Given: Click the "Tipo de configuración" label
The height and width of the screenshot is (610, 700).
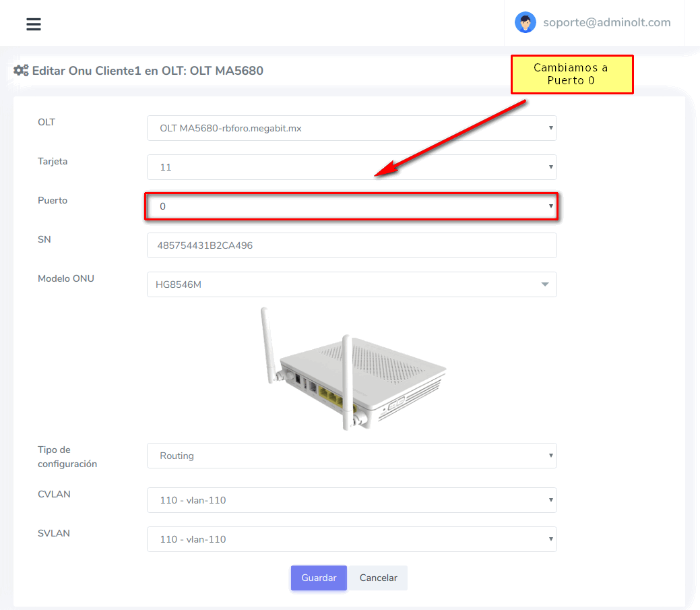Looking at the screenshot, I should (x=67, y=456).
